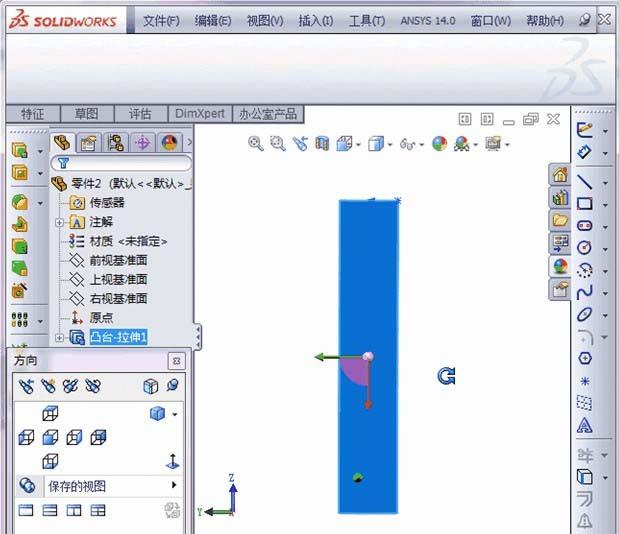Open Appearances task pane tab
Viewport: 619px width, 534px height.
coord(560,266)
